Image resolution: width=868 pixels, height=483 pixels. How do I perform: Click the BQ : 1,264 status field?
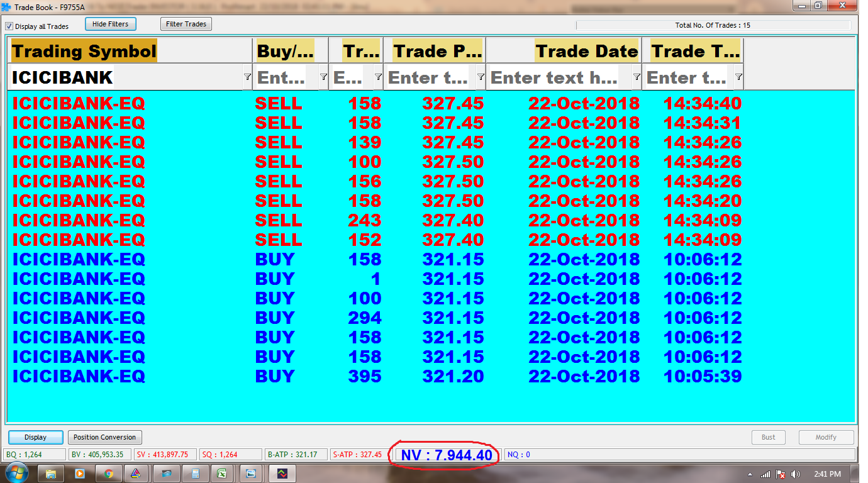tap(35, 455)
